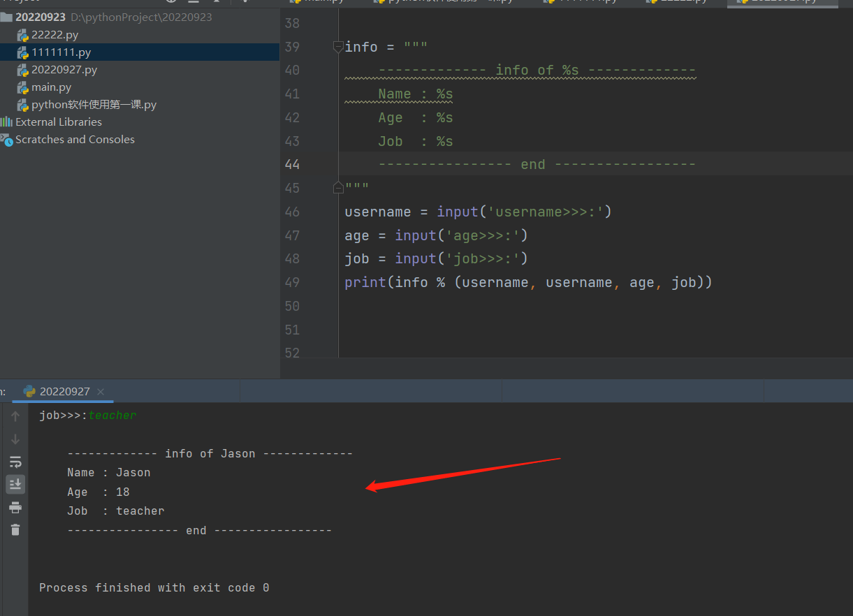Place cursor on 'info = """' line
The image size is (853, 616).
386,47
